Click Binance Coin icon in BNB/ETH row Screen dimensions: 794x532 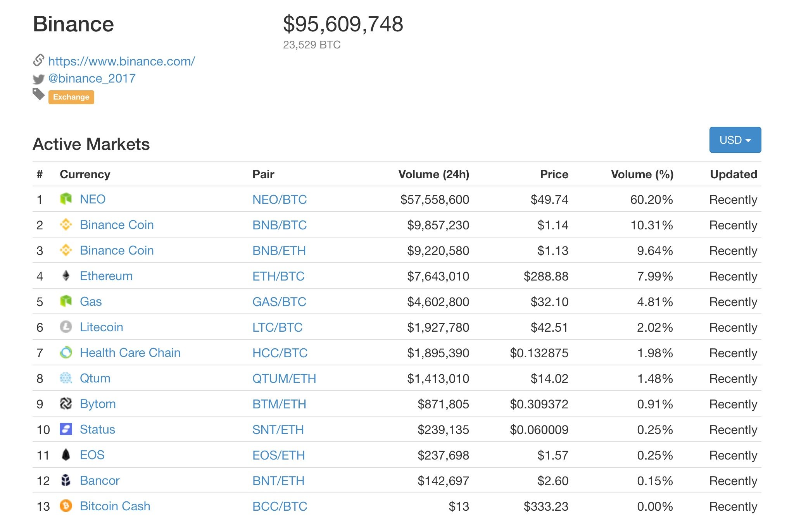66,250
